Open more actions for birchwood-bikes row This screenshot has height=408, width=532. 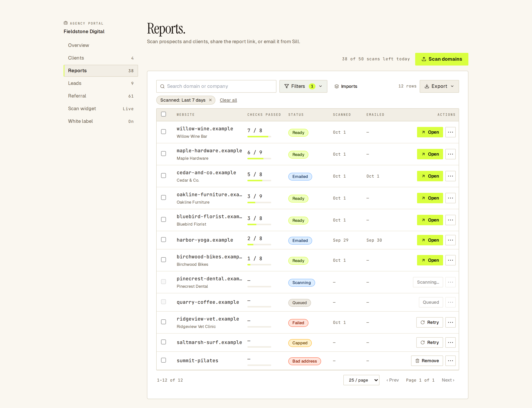click(450, 260)
